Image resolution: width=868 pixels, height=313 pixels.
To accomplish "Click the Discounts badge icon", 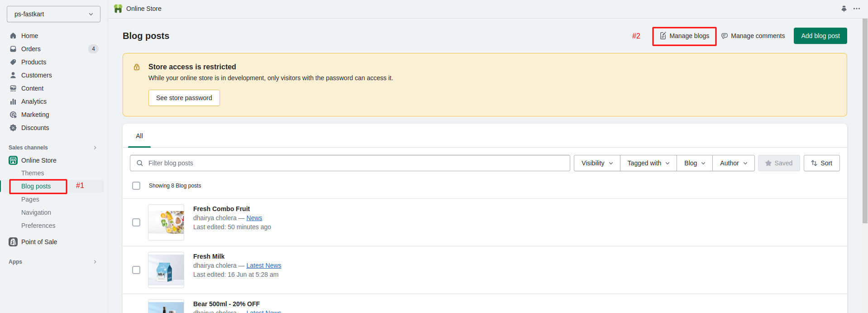I will 13,128.
